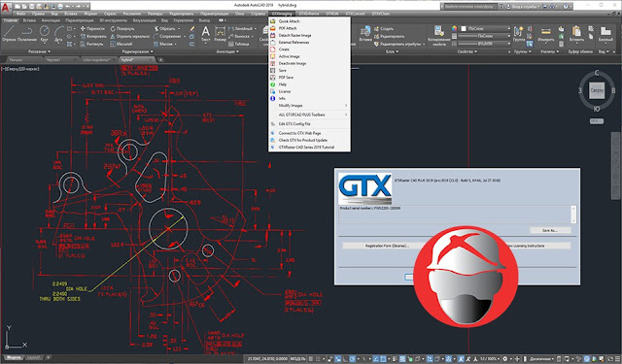Click the GTX dialog text box scrollbar

tap(573, 215)
